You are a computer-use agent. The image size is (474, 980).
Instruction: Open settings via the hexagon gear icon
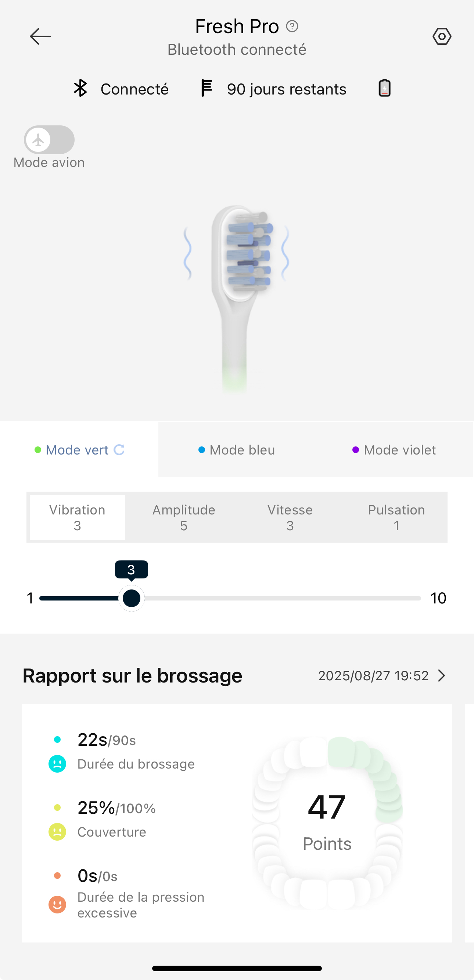pyautogui.click(x=442, y=36)
